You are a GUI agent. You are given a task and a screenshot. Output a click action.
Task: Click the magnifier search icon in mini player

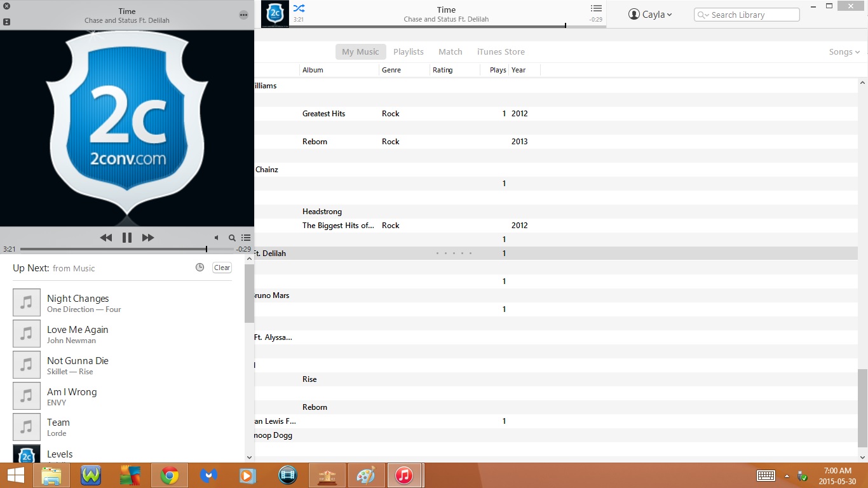click(232, 238)
